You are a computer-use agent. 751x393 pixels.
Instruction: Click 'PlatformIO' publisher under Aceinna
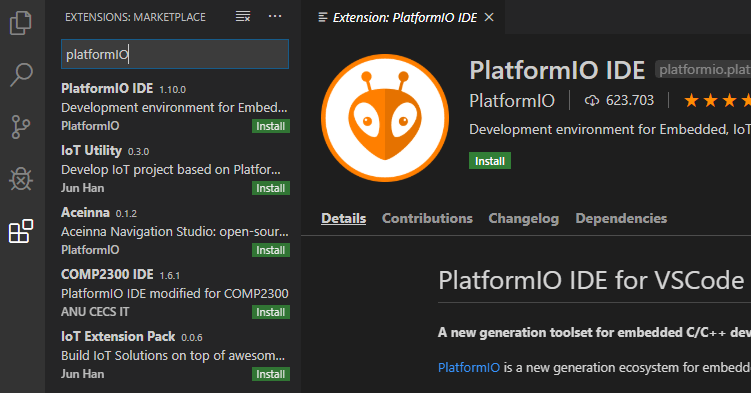click(x=90, y=250)
